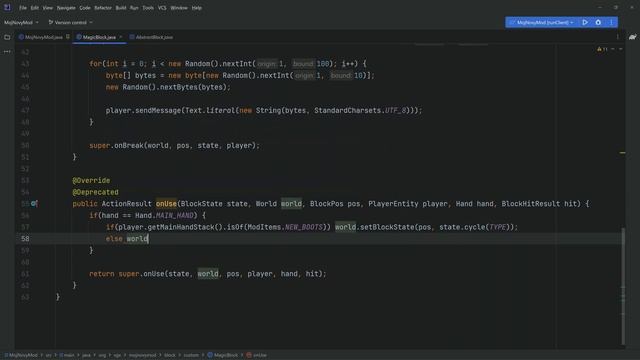Click player.sendMessage call
The height and width of the screenshot is (360, 640).
pos(143,111)
